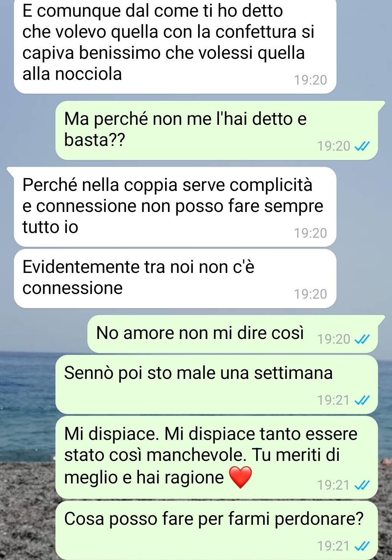Image resolution: width=392 pixels, height=560 pixels.
Task: Select 'Cosa posso fare per farmi perdonare?' message
Action: [x=217, y=530]
